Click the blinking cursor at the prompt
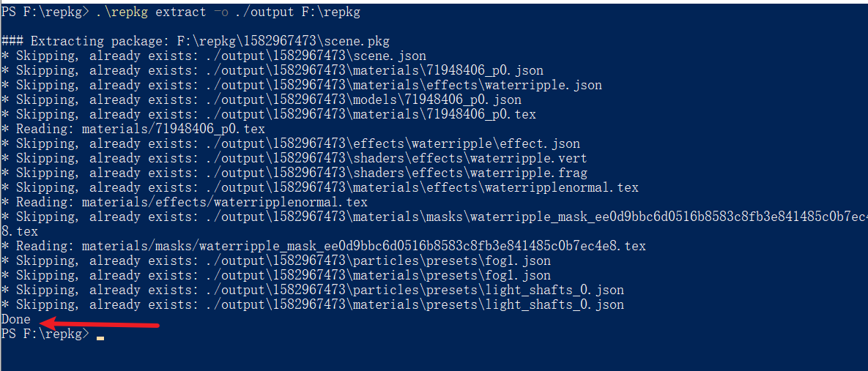Image resolution: width=868 pixels, height=371 pixels. point(100,338)
